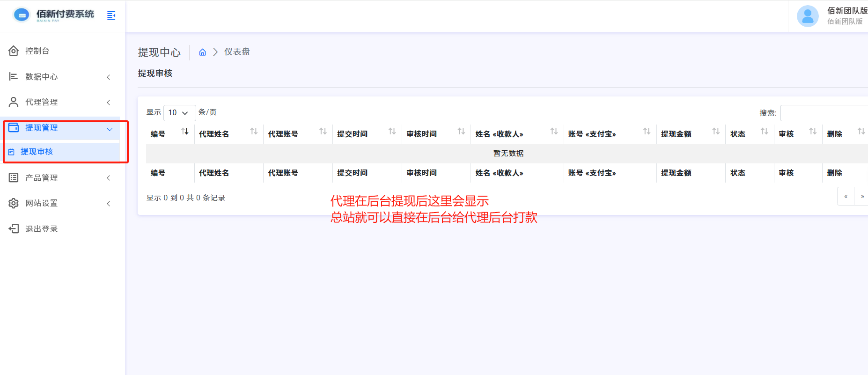Click 退出登录 to log out
The image size is (868, 375).
coord(41,229)
